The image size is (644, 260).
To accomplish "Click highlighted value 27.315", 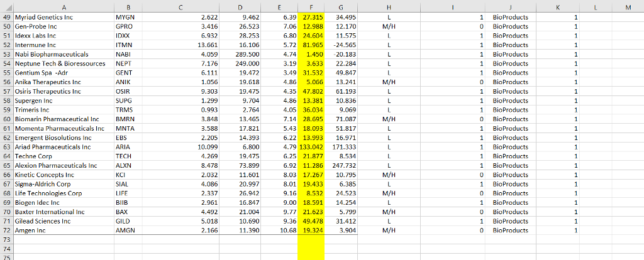I will (x=311, y=17).
